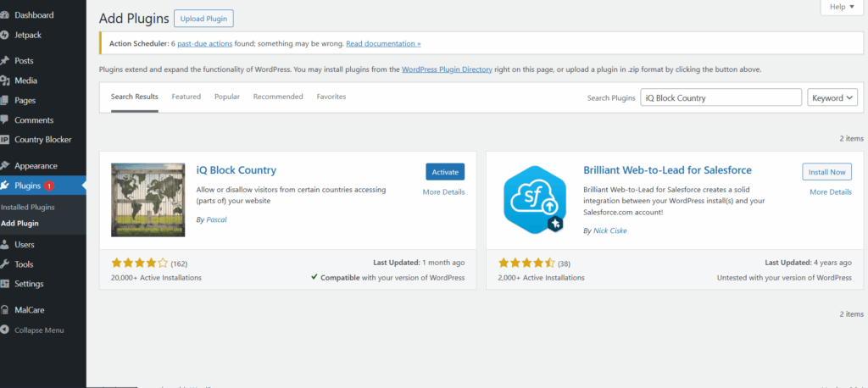This screenshot has width=868, height=388.
Task: Click the Tools wrench icon
Action: tap(4, 264)
